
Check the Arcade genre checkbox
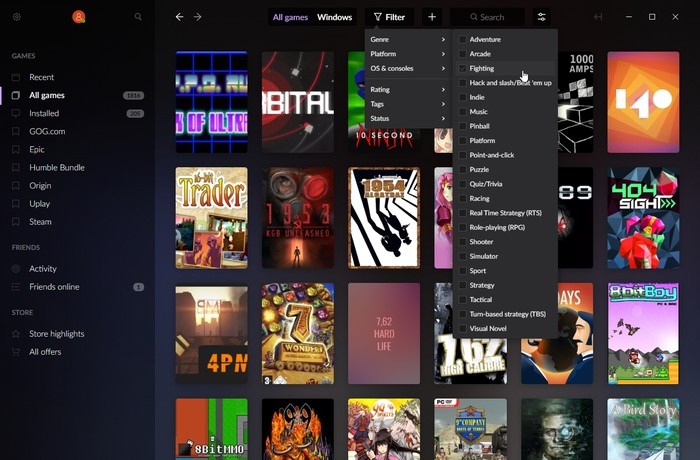462,54
